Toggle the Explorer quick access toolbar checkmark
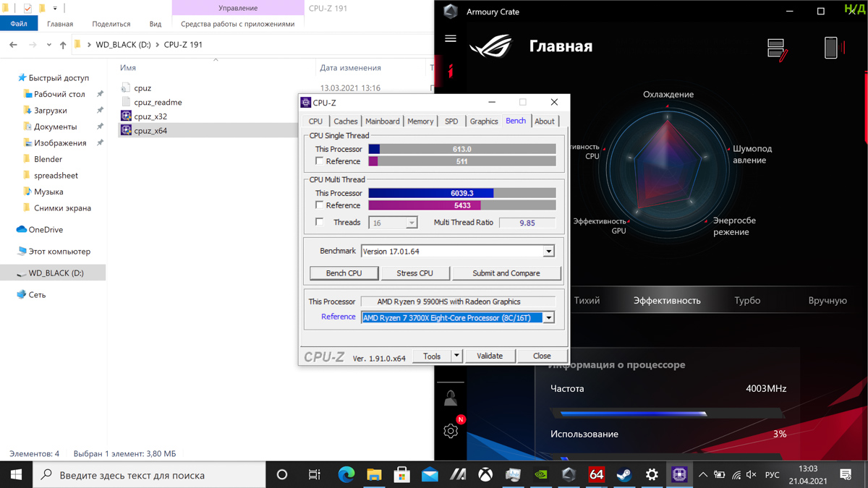This screenshot has height=488, width=868. click(x=27, y=8)
